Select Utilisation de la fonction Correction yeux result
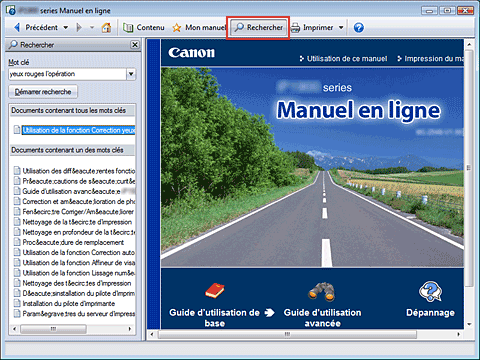Viewport: 480px width, 360px height. pyautogui.click(x=79, y=130)
